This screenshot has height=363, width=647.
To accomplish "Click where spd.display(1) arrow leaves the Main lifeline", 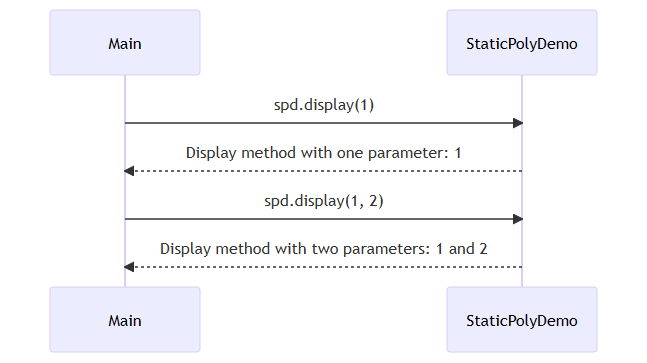I will (x=125, y=123).
